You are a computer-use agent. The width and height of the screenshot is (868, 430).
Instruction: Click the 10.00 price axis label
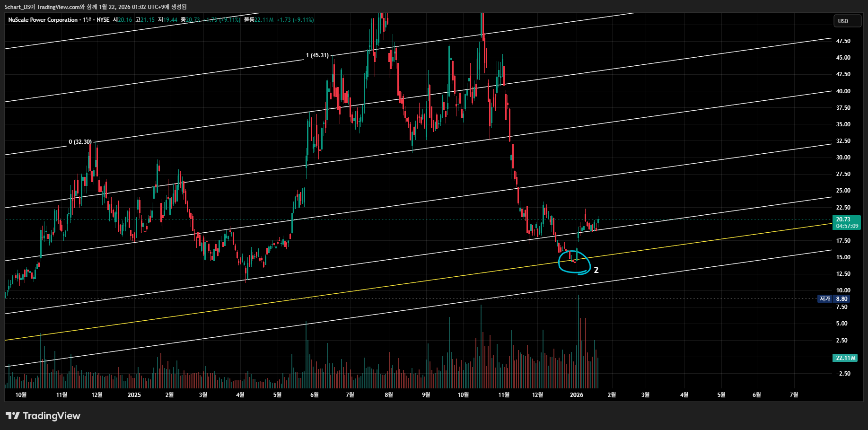click(843, 290)
